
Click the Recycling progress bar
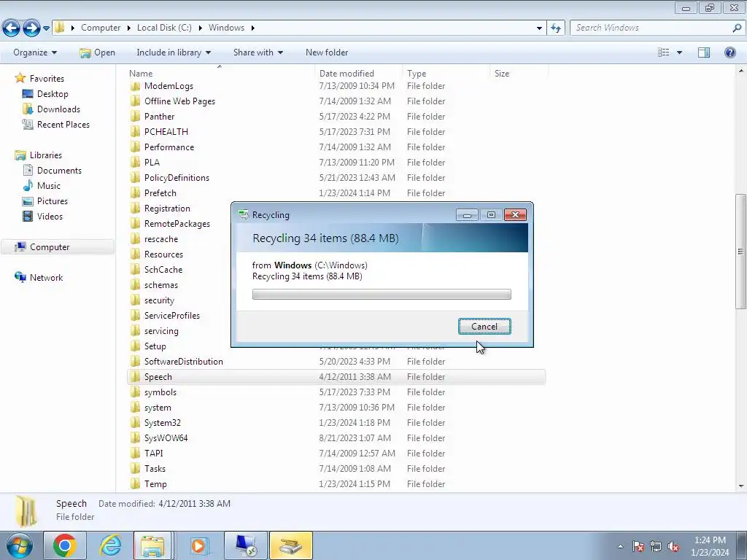coord(382,295)
